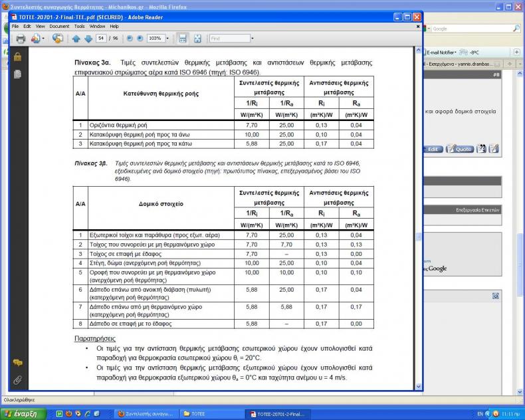Click the Quote button on the forum post
The width and height of the screenshot is (525, 420).
coord(460,149)
